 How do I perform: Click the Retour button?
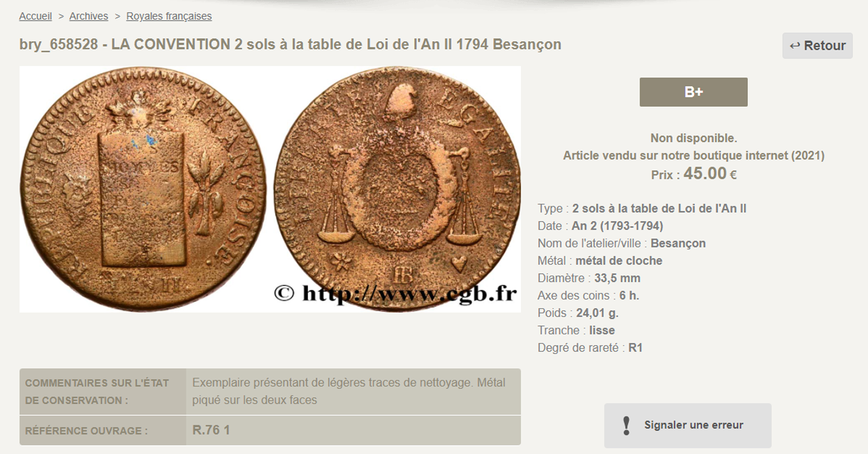[x=817, y=46]
